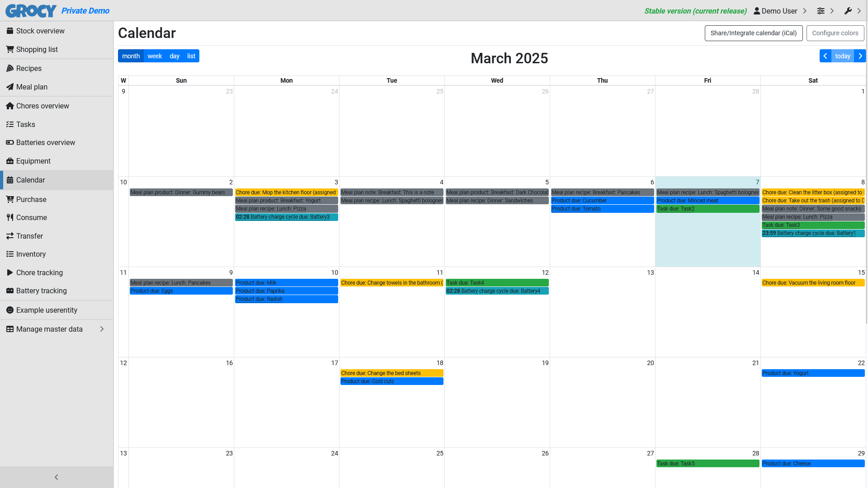Open Meal plan product: Dinner: Gummy bears event
Screen dimensions: 868x488
(x=181, y=192)
